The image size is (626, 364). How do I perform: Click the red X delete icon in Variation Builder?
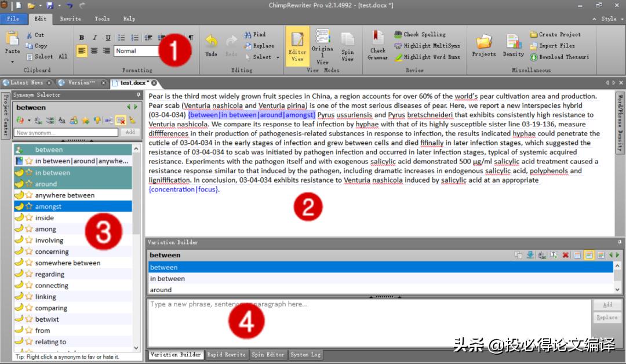tap(565, 255)
